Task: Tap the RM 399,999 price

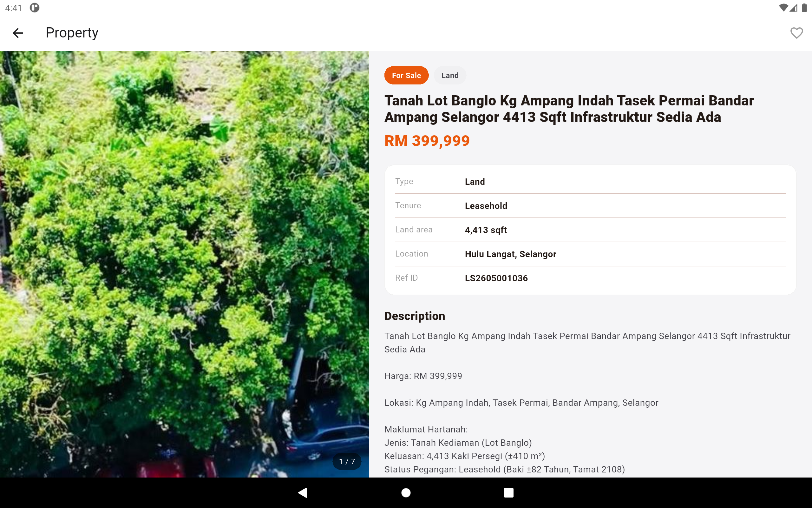Action: (x=427, y=141)
